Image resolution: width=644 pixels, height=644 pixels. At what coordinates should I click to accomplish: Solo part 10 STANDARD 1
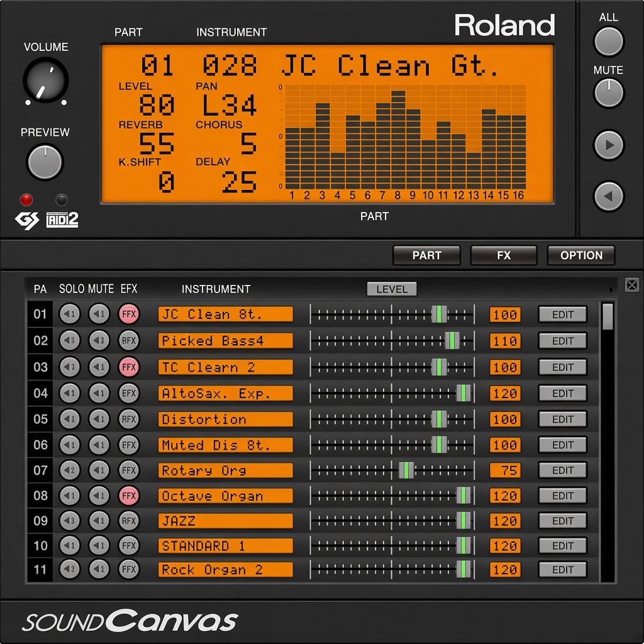point(70,546)
